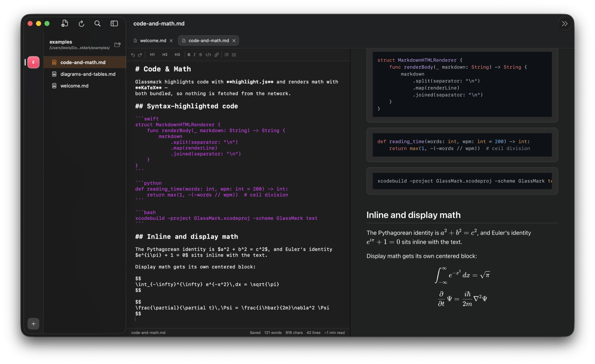Select the code-and-math.md tab
This screenshot has width=595, height=364.
click(209, 40)
